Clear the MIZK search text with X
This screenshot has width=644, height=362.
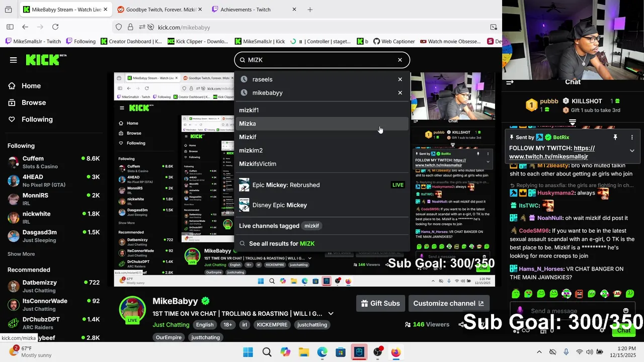(400, 60)
